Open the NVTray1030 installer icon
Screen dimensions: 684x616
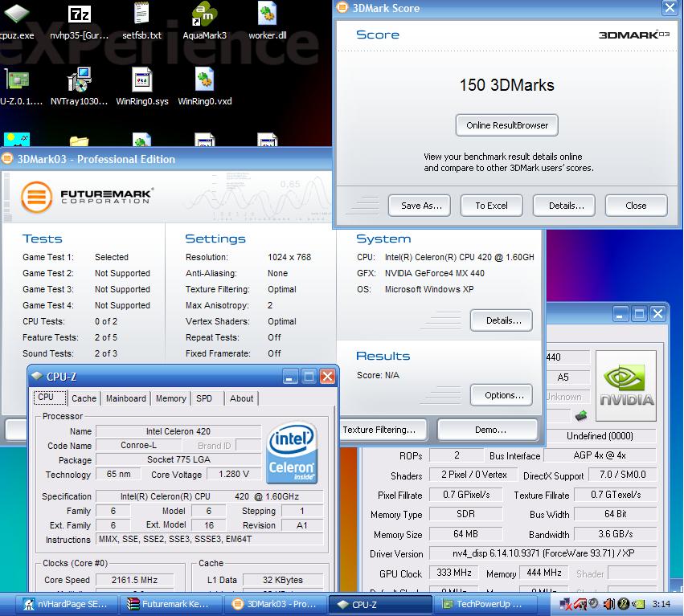click(80, 80)
